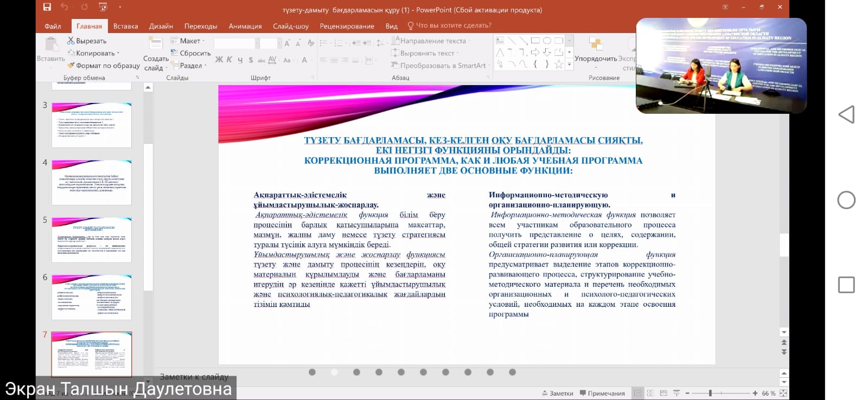
Task: Click the Redo icon in title bar
Action: 84,7
